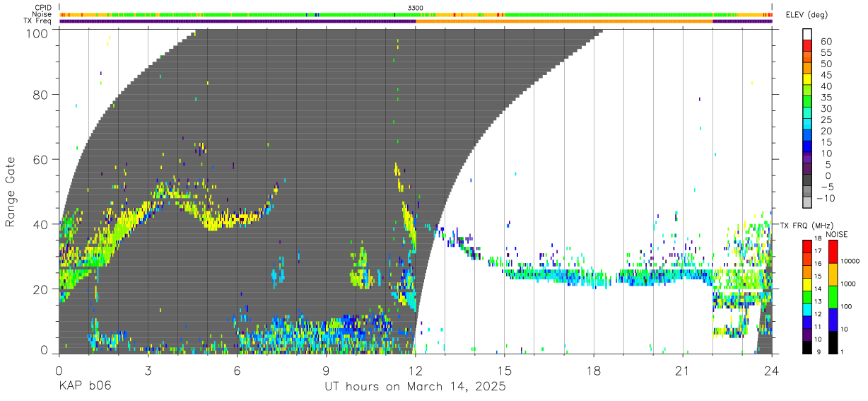Image resolution: width=868 pixels, height=401 pixels.
Task: Select the 18 hour mark on time axis
Action: [x=594, y=370]
